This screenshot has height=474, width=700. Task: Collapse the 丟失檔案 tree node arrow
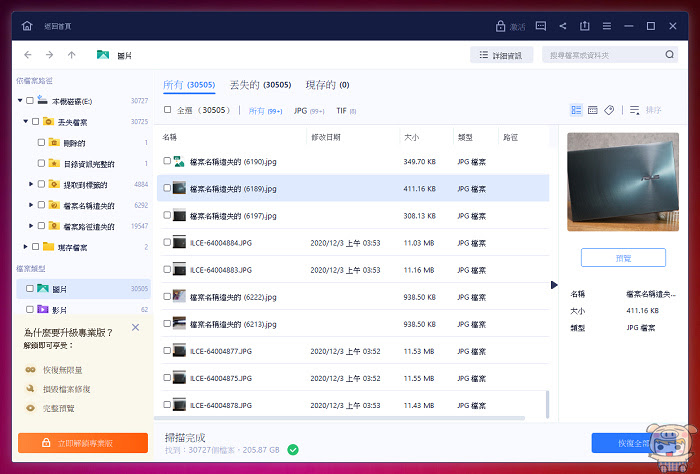[25, 121]
